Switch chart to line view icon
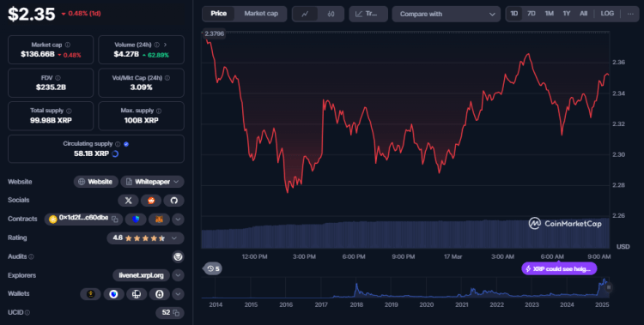This screenshot has width=644, height=325. click(305, 14)
